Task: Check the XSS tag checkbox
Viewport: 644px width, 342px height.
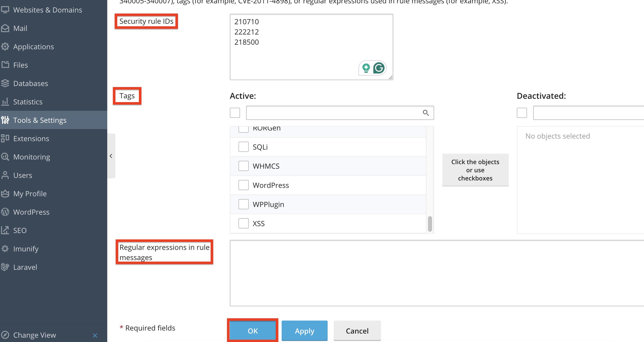Action: coord(243,223)
